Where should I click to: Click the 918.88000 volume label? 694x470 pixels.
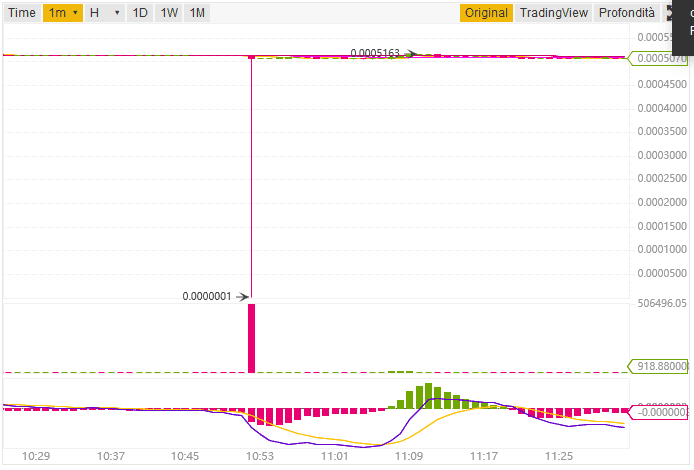point(660,367)
